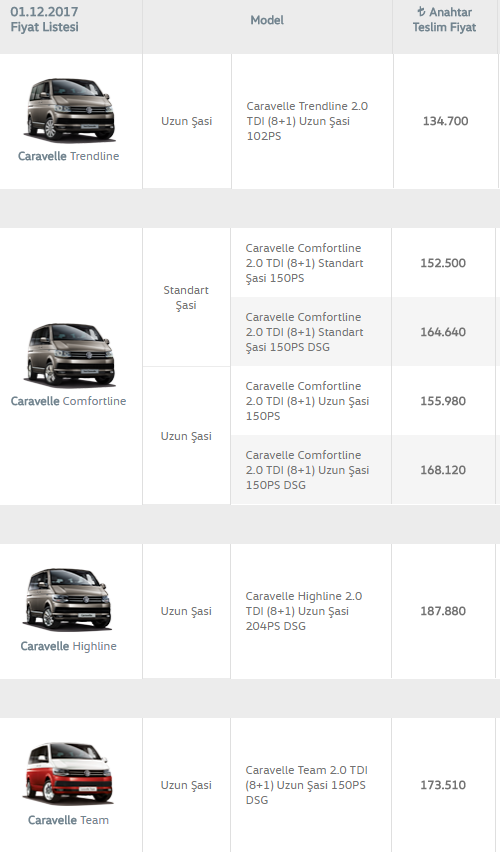Open the Caravelle Team label link

pos(68,820)
